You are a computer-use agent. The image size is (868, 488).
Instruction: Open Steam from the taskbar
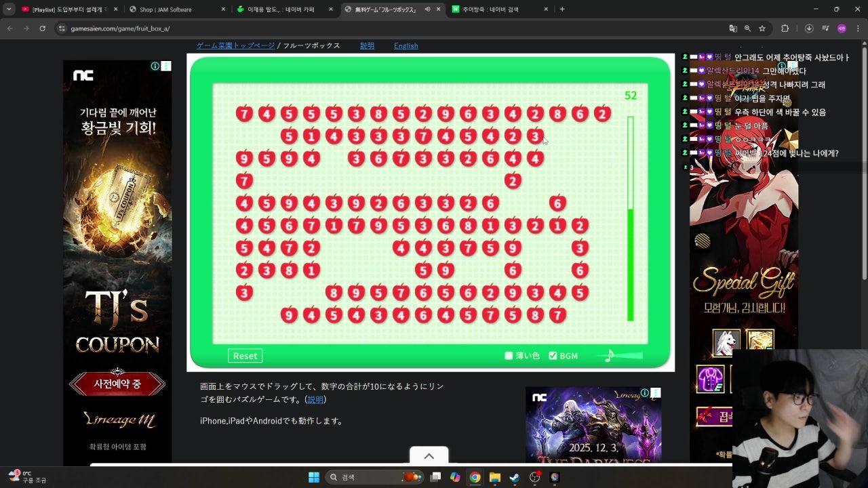pos(514,477)
